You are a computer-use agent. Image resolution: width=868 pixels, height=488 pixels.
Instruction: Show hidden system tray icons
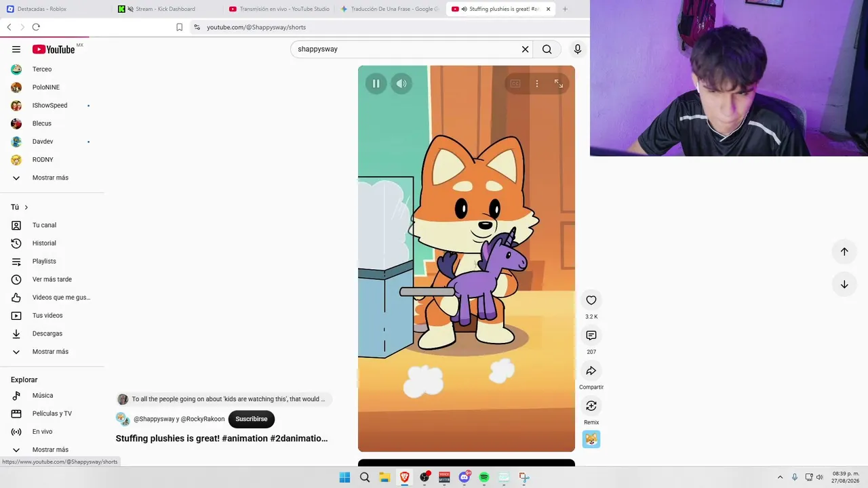click(780, 477)
